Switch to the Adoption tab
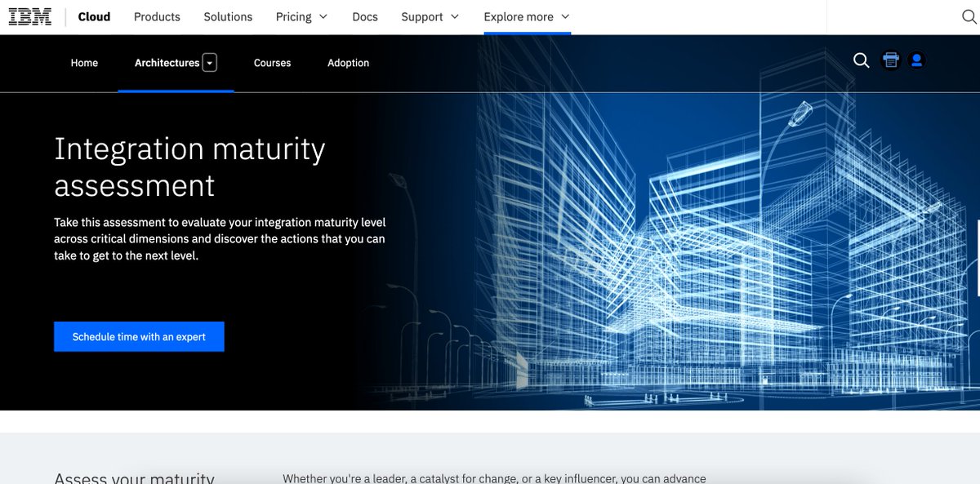This screenshot has height=484, width=980. click(x=348, y=63)
